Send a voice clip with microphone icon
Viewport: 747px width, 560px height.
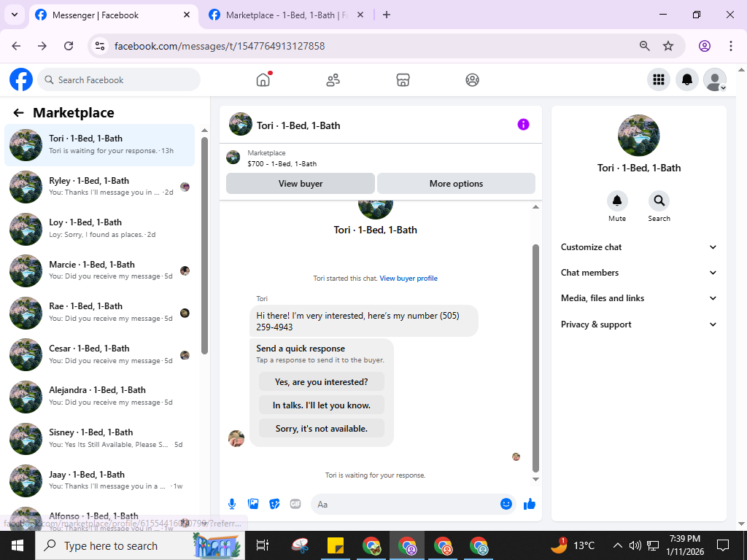tap(232, 504)
